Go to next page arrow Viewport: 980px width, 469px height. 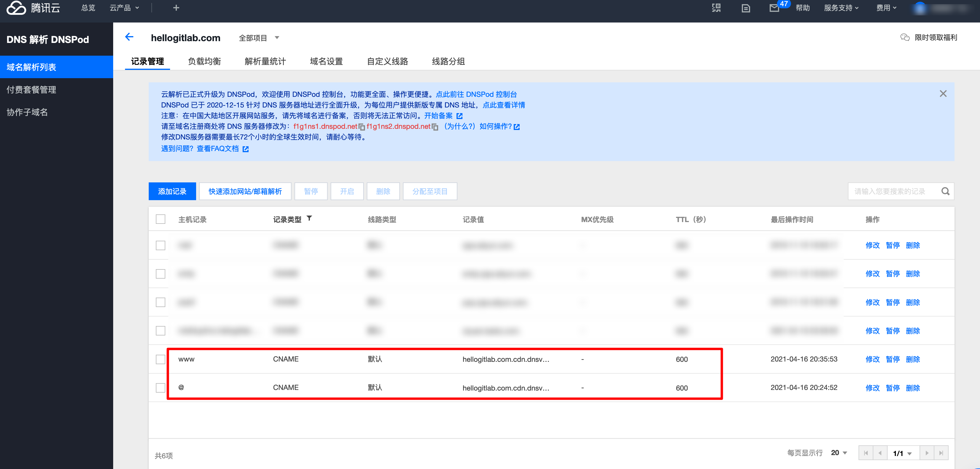click(927, 453)
